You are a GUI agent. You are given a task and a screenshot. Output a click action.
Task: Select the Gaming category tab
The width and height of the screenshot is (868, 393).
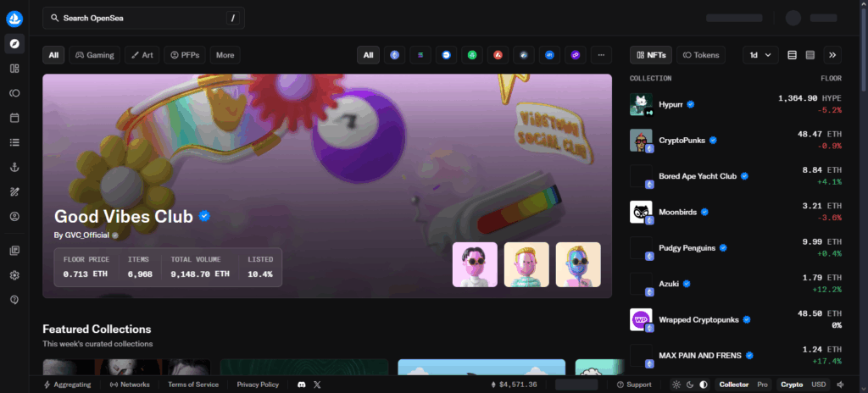tap(94, 55)
